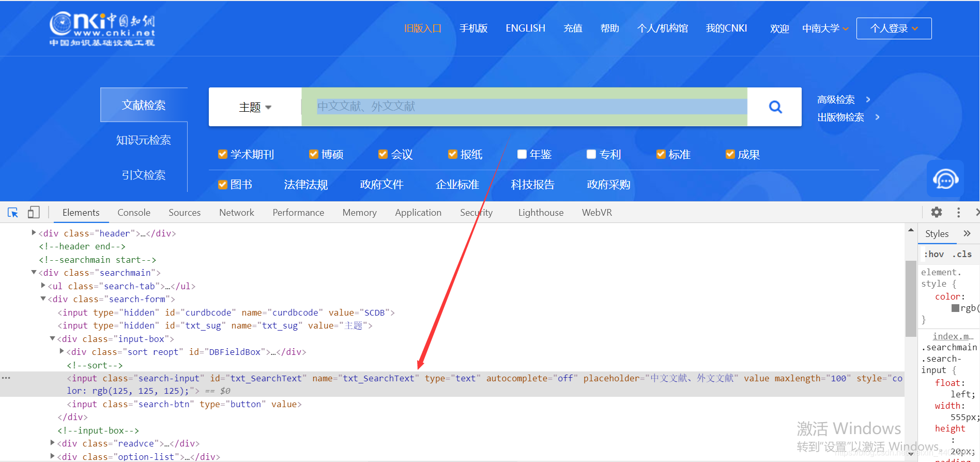The width and height of the screenshot is (980, 462).
Task: Go to 出版物检索 publication search
Action: [x=840, y=117]
